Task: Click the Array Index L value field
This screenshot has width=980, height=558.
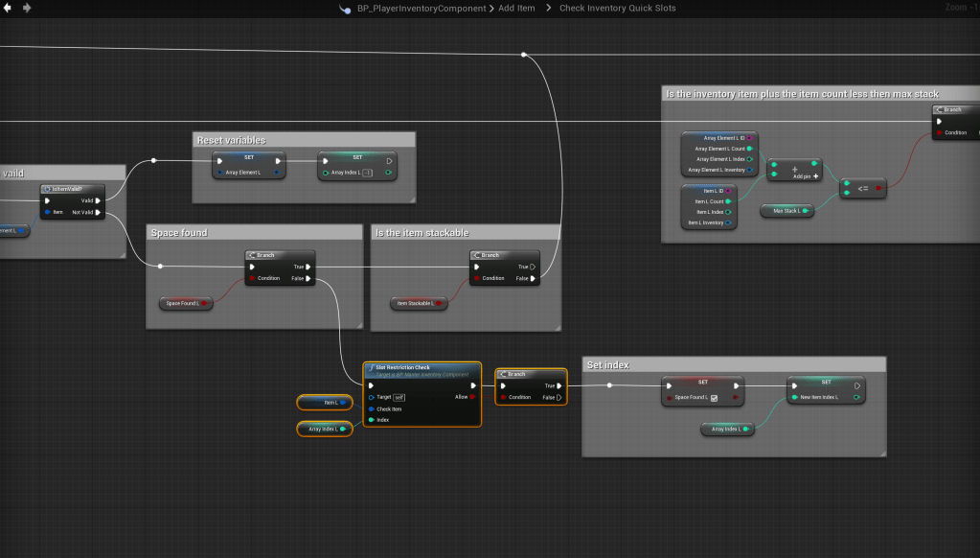Action: [367, 173]
